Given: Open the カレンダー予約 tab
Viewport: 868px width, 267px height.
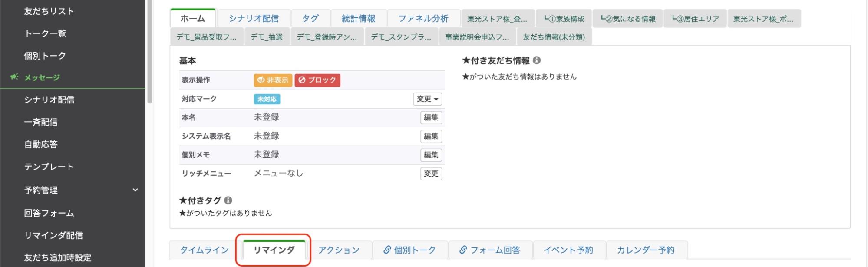Looking at the screenshot, I should [x=646, y=250].
